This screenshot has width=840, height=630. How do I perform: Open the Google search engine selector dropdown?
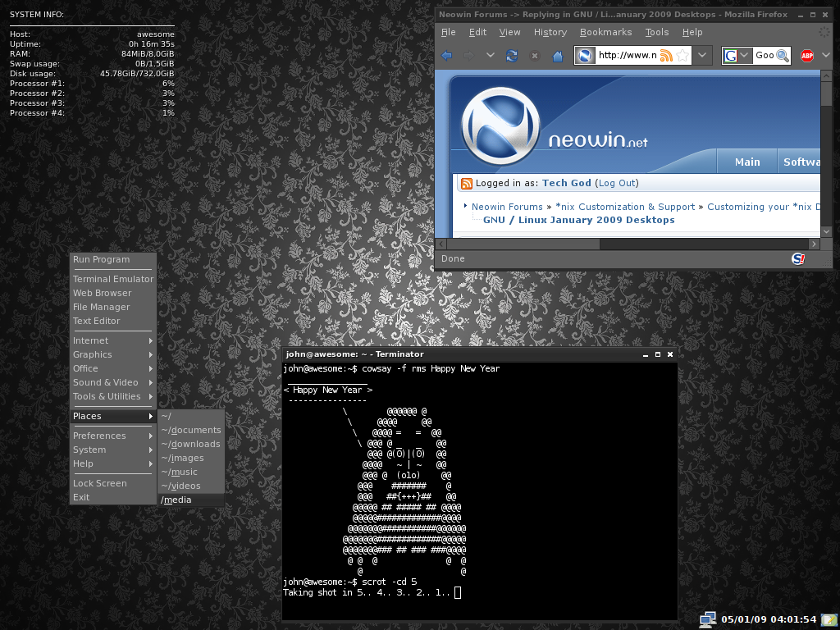(x=744, y=56)
